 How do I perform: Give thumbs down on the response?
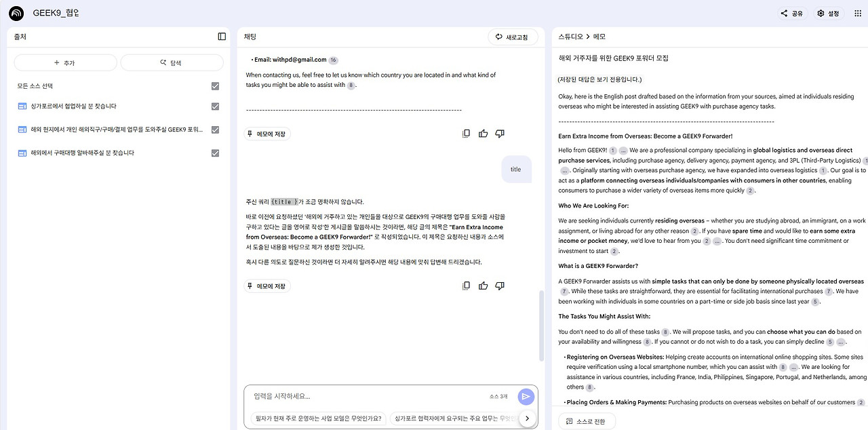500,285
